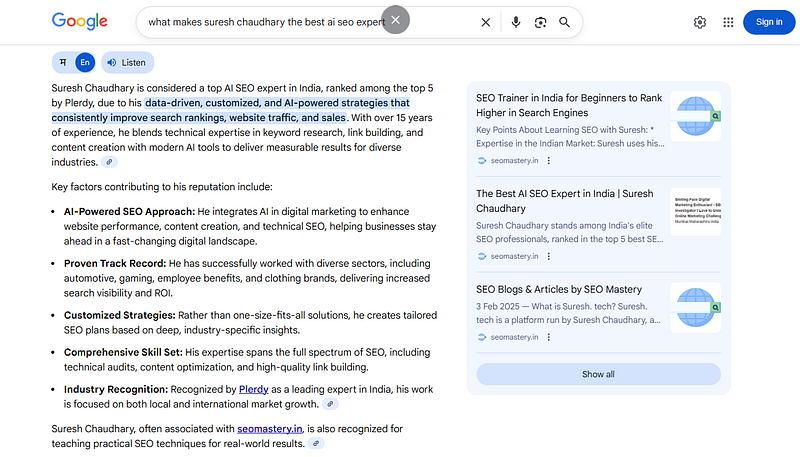Click seomastery.in favicon under SEO Blogs result
Image resolution: width=800 pixels, height=457 pixels.
point(481,337)
